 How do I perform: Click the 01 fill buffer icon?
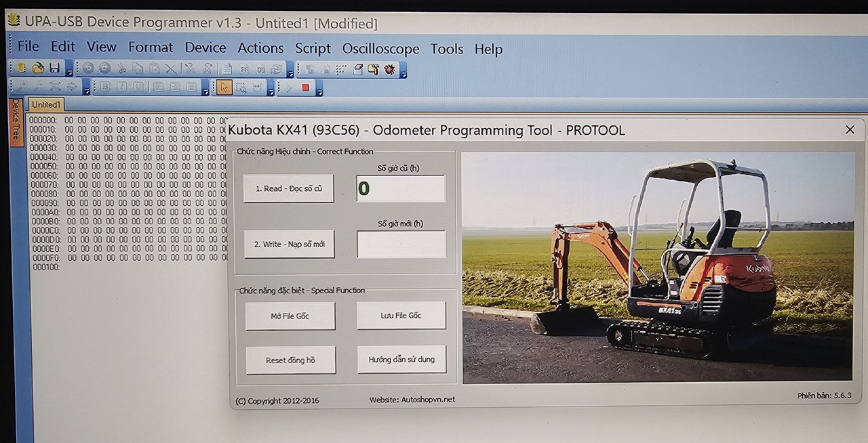pyautogui.click(x=260, y=69)
